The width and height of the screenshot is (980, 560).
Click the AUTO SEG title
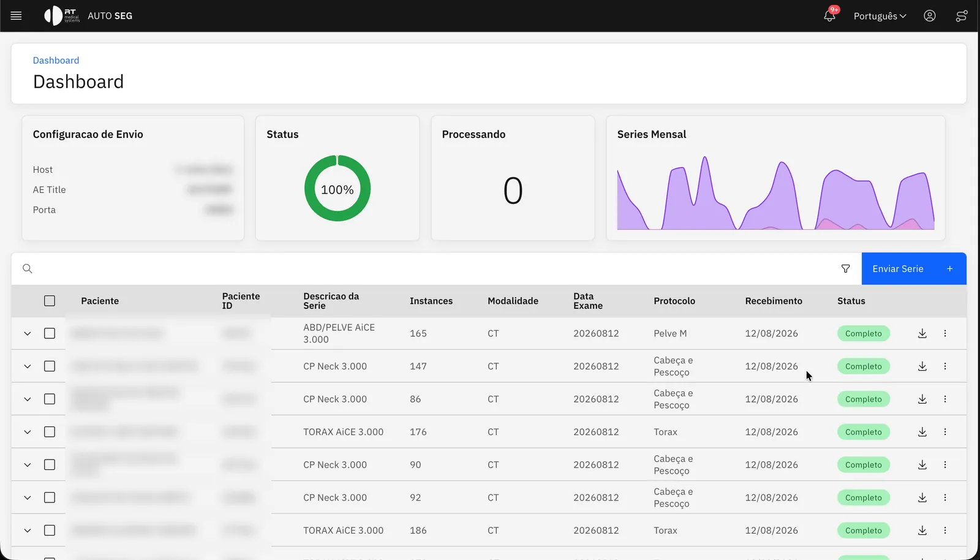110,16
